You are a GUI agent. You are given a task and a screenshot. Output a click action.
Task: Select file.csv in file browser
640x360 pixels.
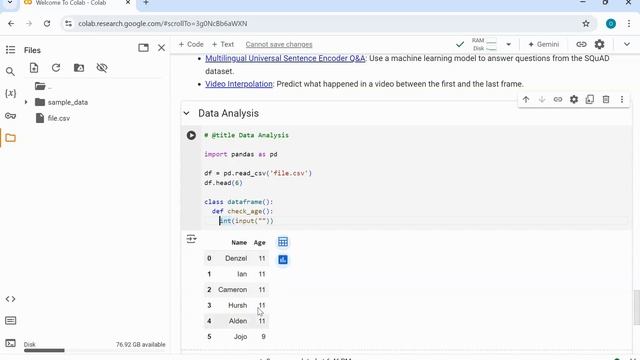[x=58, y=118]
